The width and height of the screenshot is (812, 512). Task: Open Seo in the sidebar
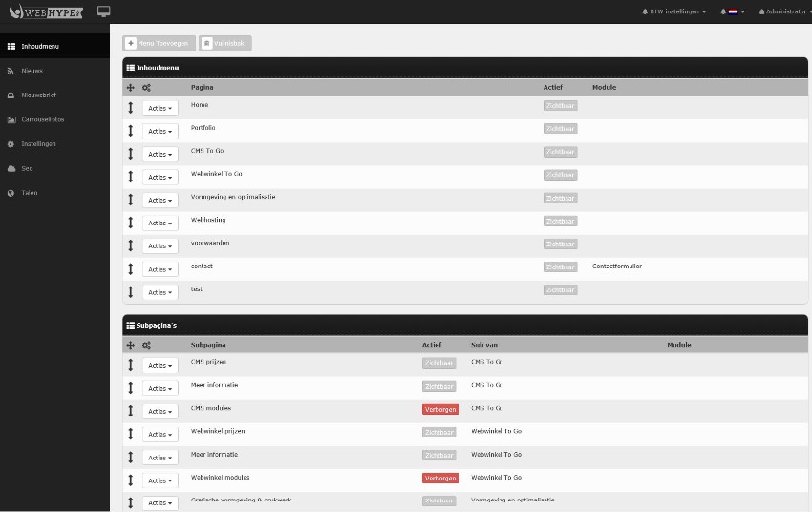tap(54, 168)
